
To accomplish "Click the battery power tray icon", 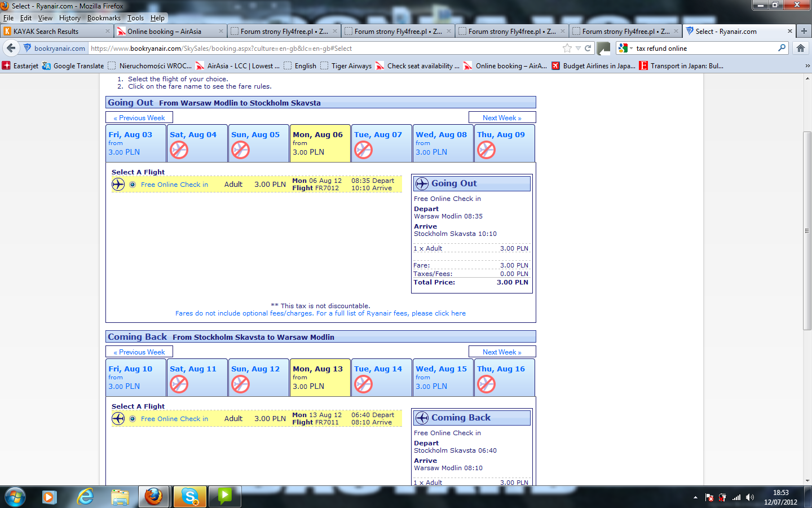I will [x=722, y=497].
